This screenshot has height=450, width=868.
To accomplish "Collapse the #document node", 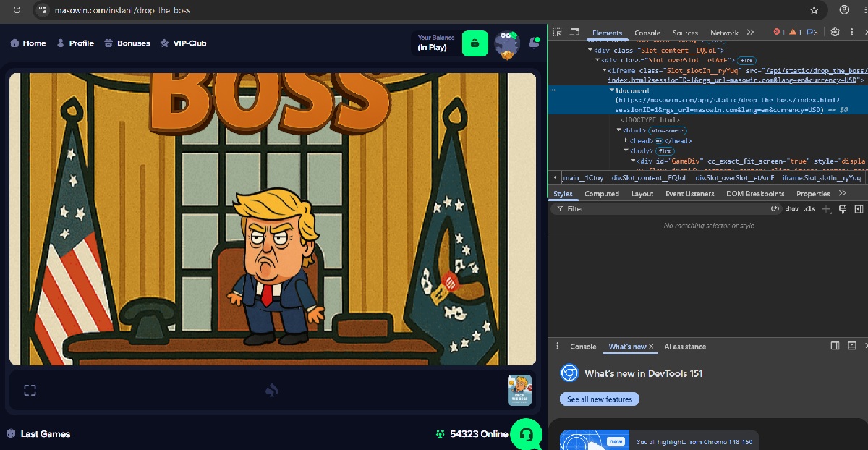I will pos(612,90).
